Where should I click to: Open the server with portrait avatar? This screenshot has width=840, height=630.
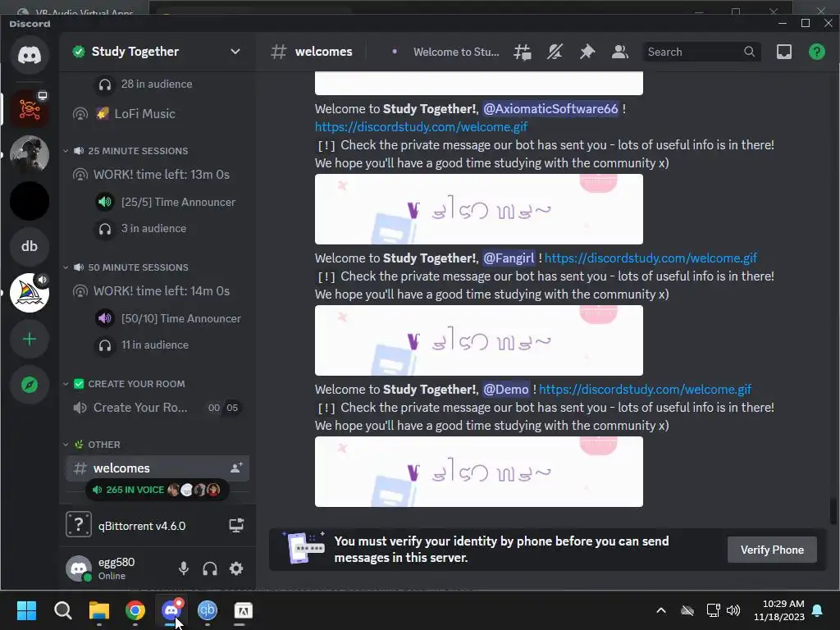(30, 155)
